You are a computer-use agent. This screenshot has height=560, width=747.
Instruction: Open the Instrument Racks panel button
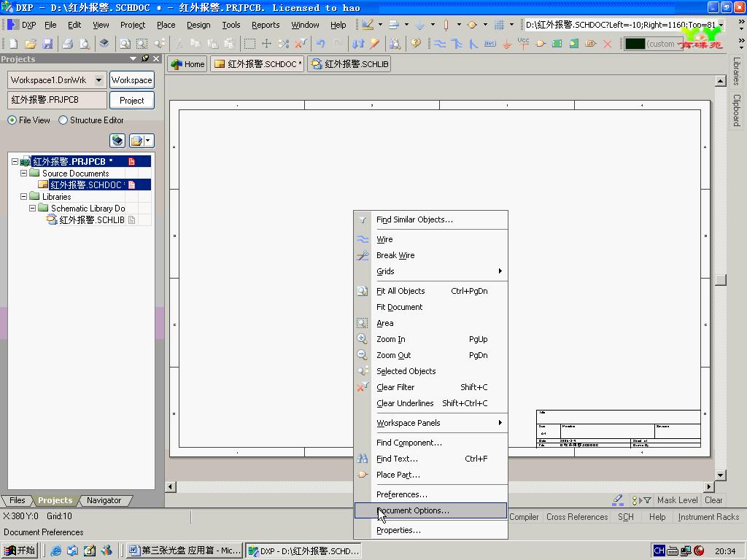(708, 517)
